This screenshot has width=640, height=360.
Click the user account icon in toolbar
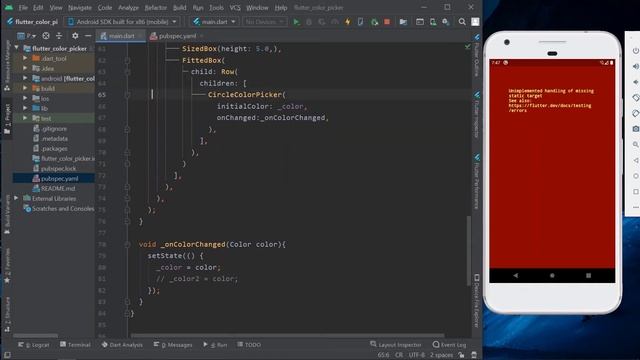475,22
